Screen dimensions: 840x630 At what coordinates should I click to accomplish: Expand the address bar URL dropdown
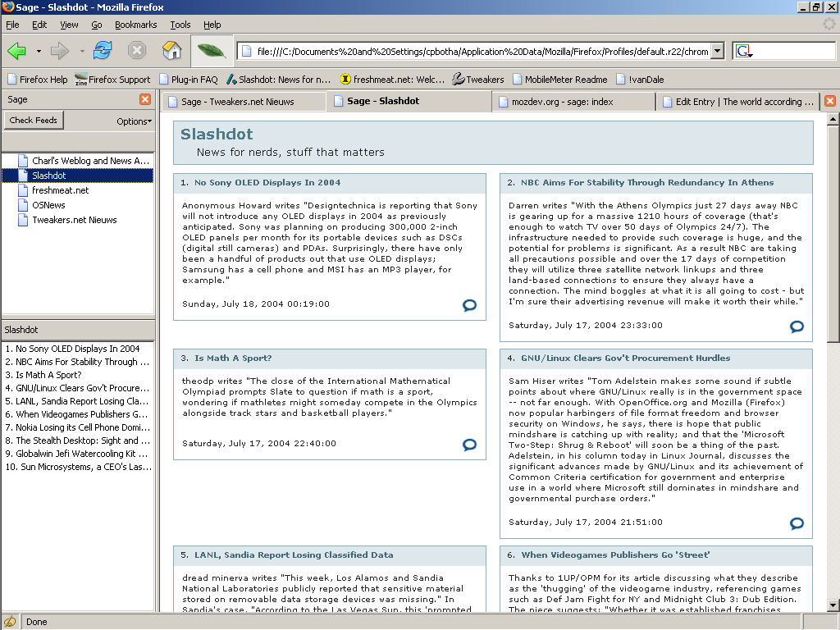click(x=718, y=52)
